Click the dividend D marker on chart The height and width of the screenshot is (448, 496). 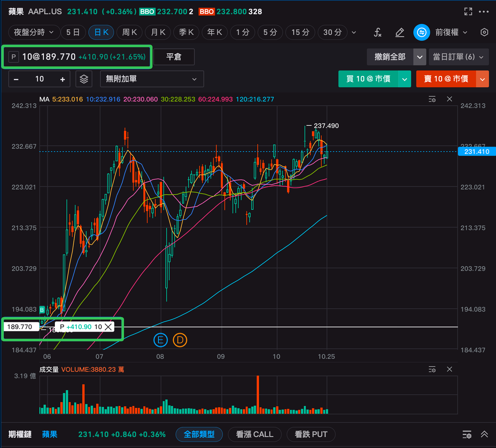click(180, 340)
